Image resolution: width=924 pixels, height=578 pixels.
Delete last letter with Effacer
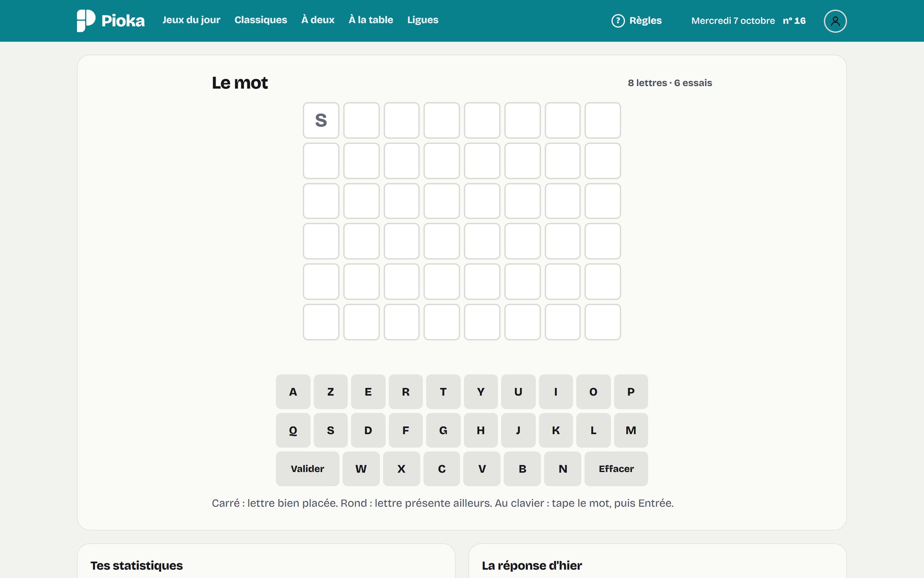(616, 469)
